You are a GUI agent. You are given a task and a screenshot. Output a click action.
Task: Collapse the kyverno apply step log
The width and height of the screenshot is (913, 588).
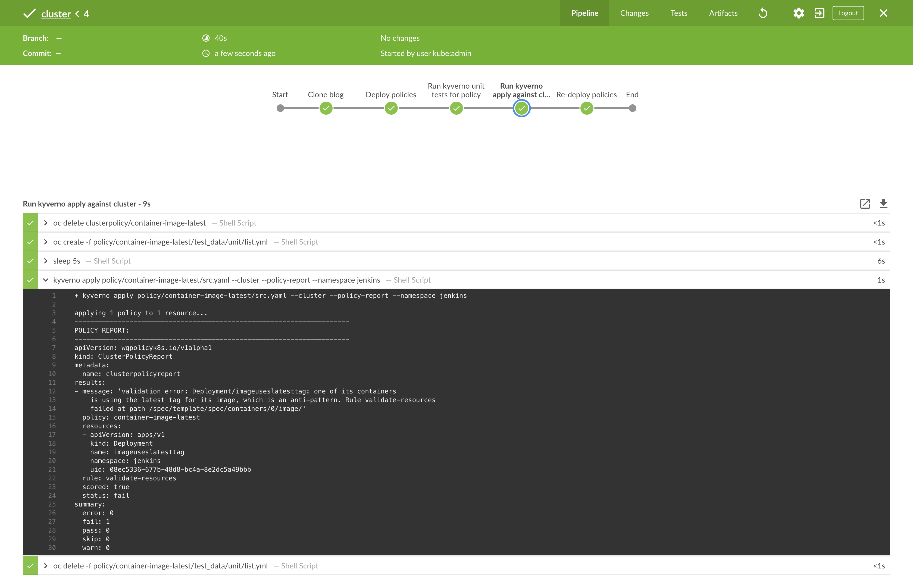(x=46, y=280)
